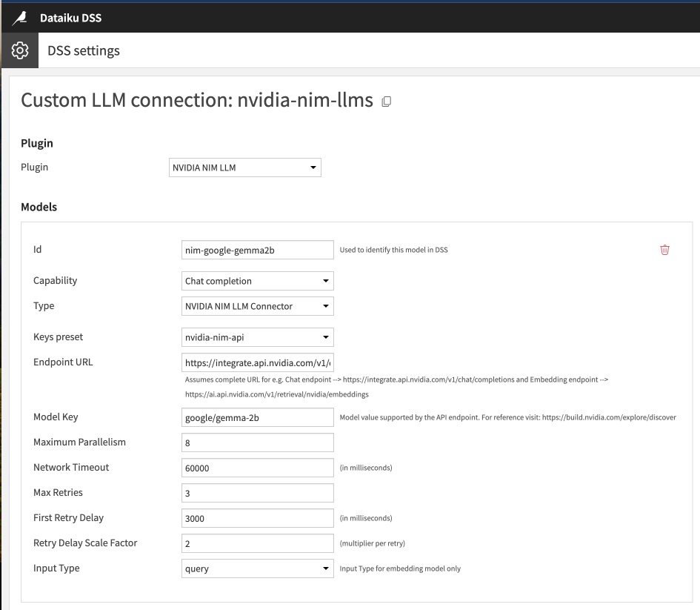Select the nvidia-nim-api Keys preset dropdown
Viewport: 700px width, 610px height.
click(257, 337)
